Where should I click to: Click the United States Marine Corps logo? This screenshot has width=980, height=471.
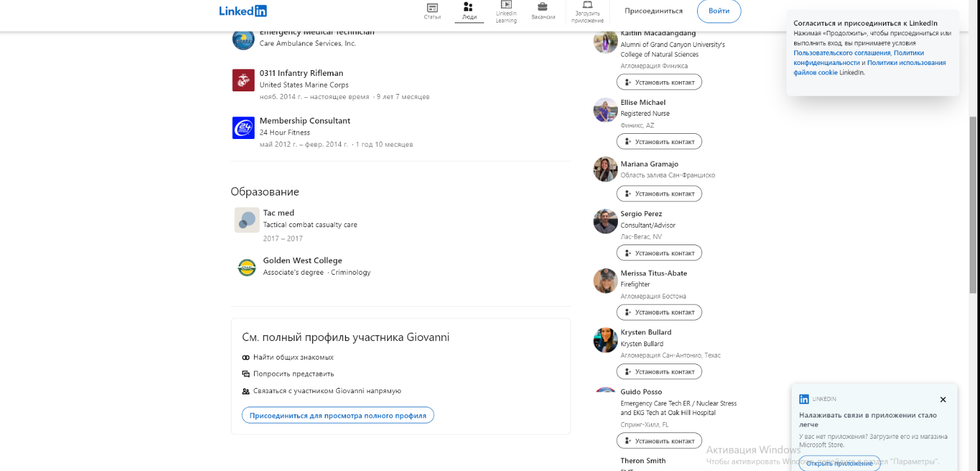(x=243, y=80)
